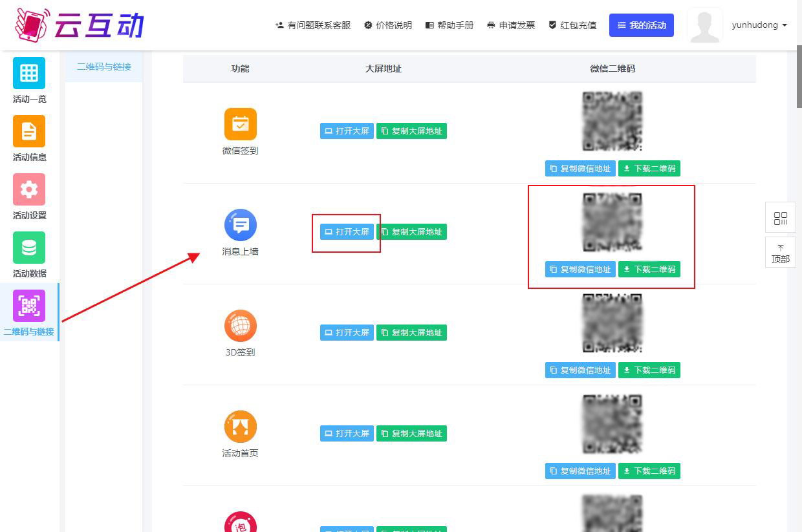This screenshot has height=532, width=802.
Task: Click the 功能 column header
Action: (x=241, y=69)
